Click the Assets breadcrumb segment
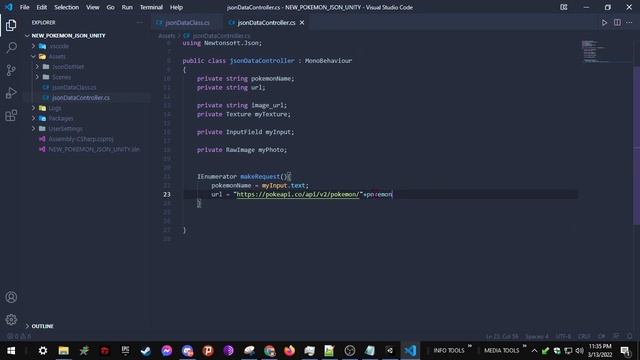640x360 pixels. click(x=167, y=36)
